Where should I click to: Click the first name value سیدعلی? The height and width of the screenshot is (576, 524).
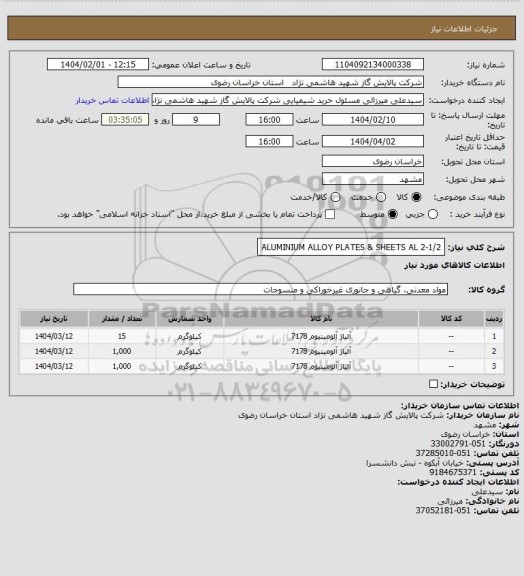[487, 491]
